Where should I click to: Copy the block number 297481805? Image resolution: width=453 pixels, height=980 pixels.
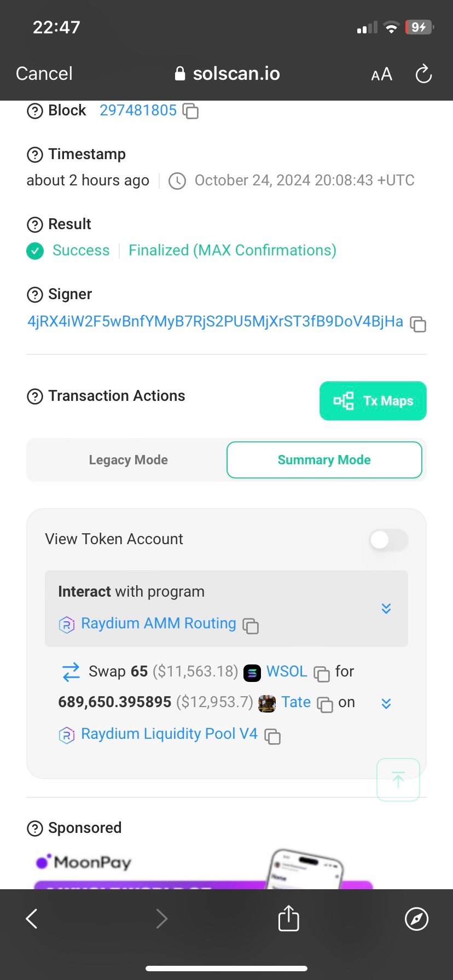coord(190,111)
